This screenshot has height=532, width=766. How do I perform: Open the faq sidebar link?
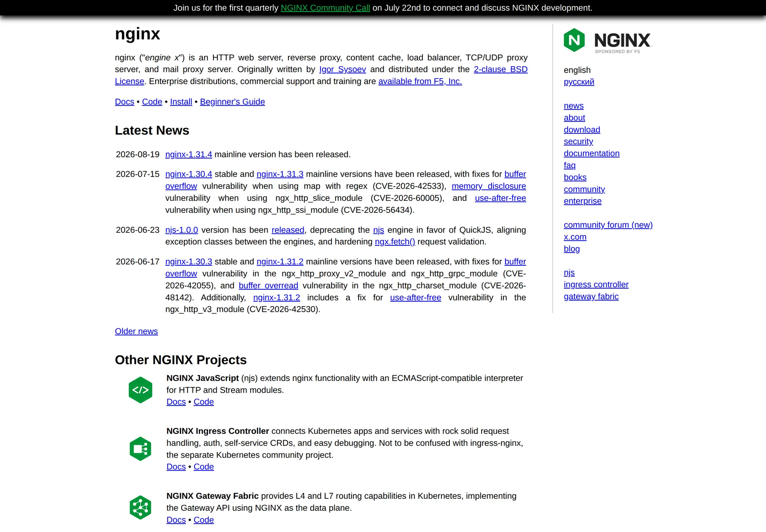570,165
